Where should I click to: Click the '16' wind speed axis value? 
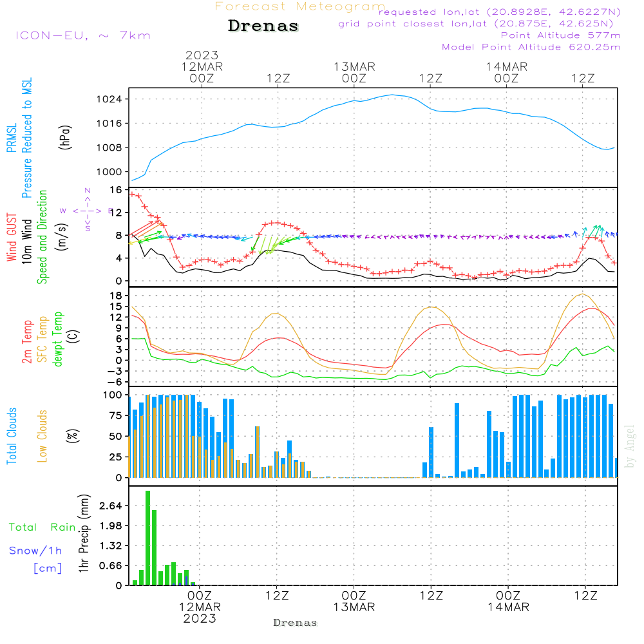[116, 190]
